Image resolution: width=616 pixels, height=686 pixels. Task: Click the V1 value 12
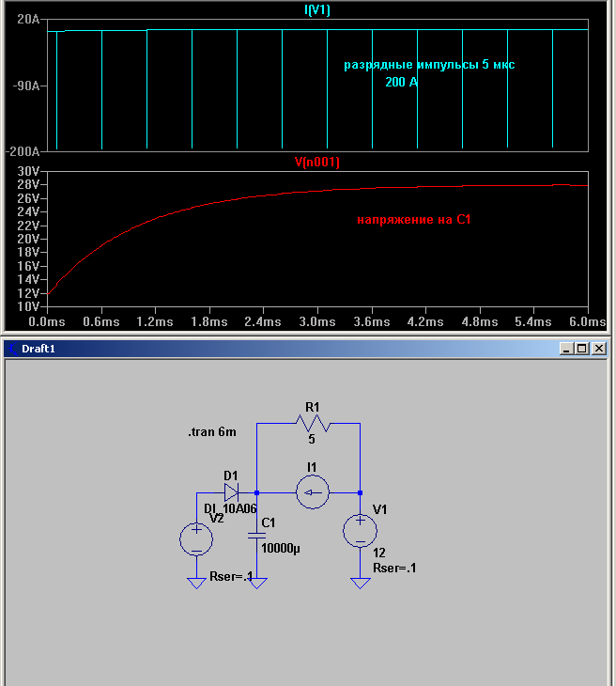(379, 553)
